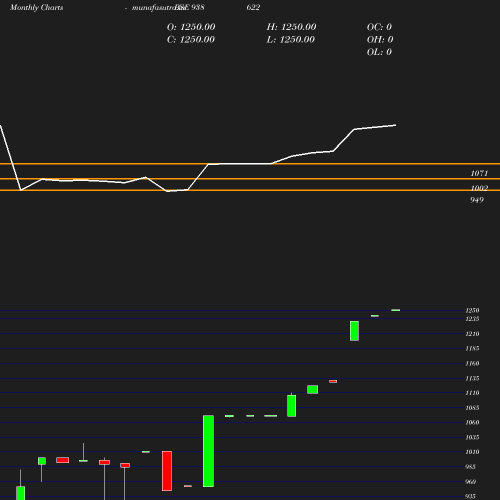The image size is (500, 500).
Task: Click the tall green candle from 960 to 1075
Action: point(208,451)
